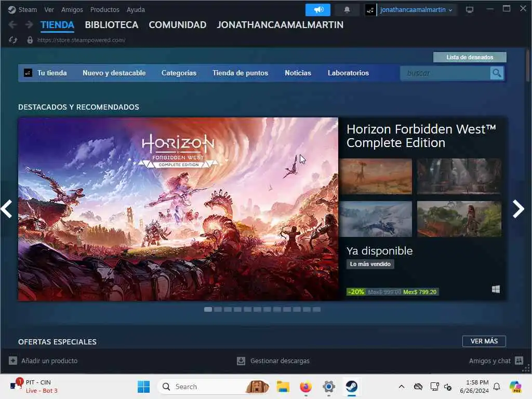Open the Ver menu
This screenshot has width=532, height=399.
point(49,10)
